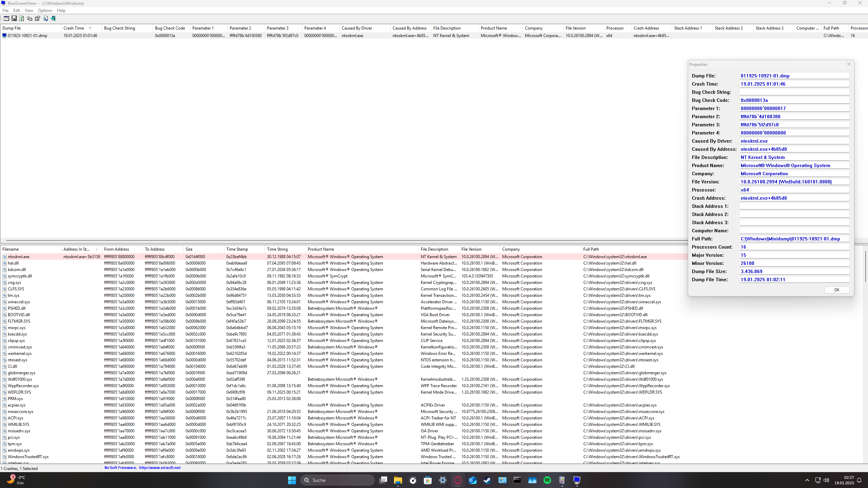Select the hal.dll driver row
The height and width of the screenshot is (488, 868).
click(x=13, y=263)
